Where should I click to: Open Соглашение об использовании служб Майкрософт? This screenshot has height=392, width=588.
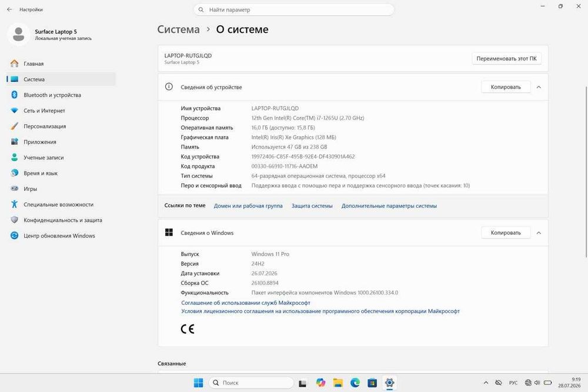246,303
